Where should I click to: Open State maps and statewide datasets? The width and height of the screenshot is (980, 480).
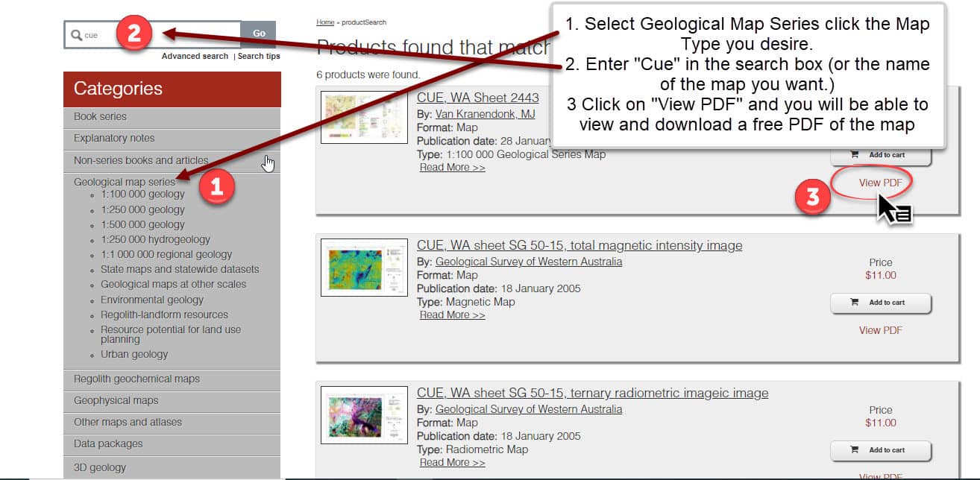click(180, 269)
